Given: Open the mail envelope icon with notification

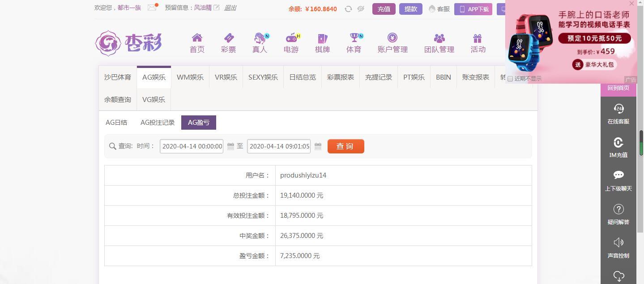Looking at the screenshot, I should click(x=152, y=8).
